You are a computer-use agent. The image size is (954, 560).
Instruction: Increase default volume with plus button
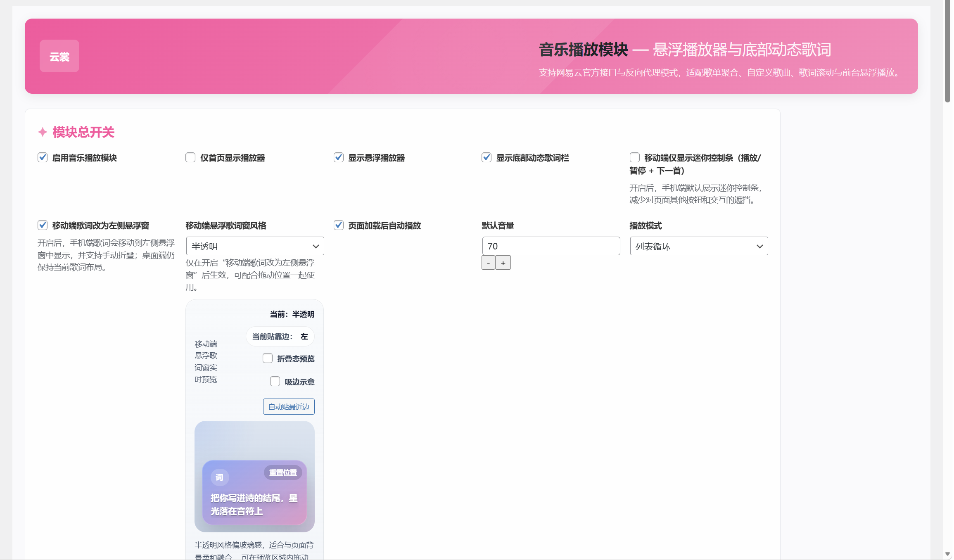click(x=503, y=263)
